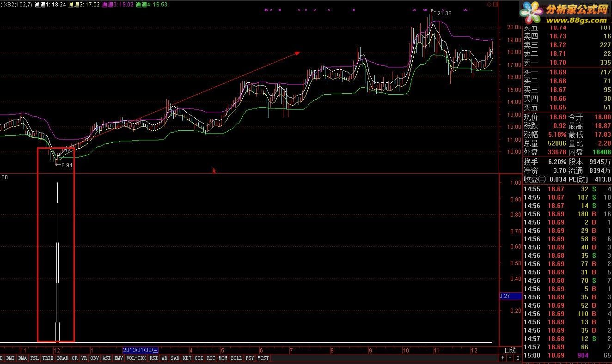The width and height of the screenshot is (612, 364).
Task: Click the 外盘 33678 value
Action: pos(557,152)
